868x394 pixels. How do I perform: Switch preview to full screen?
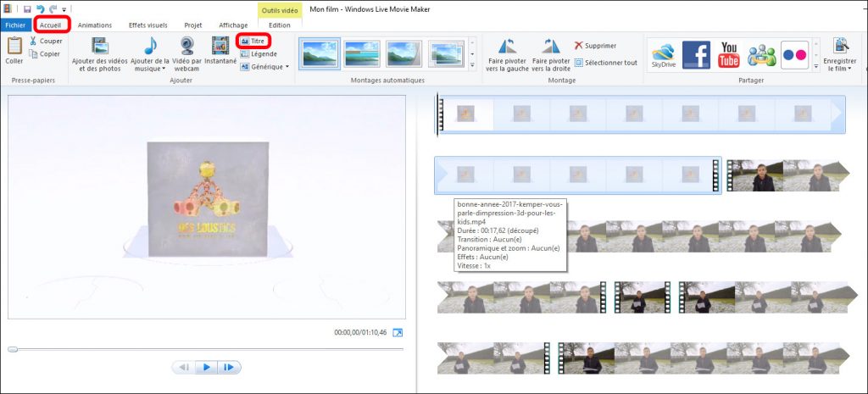point(398,333)
